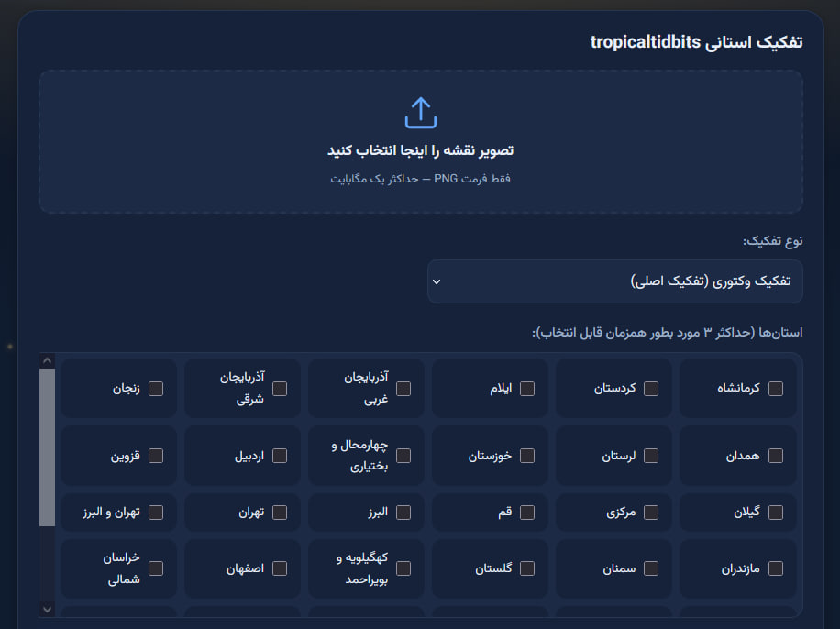Select the خراسان شمالی checkbox
The height and width of the screenshot is (629, 840).
click(x=156, y=568)
